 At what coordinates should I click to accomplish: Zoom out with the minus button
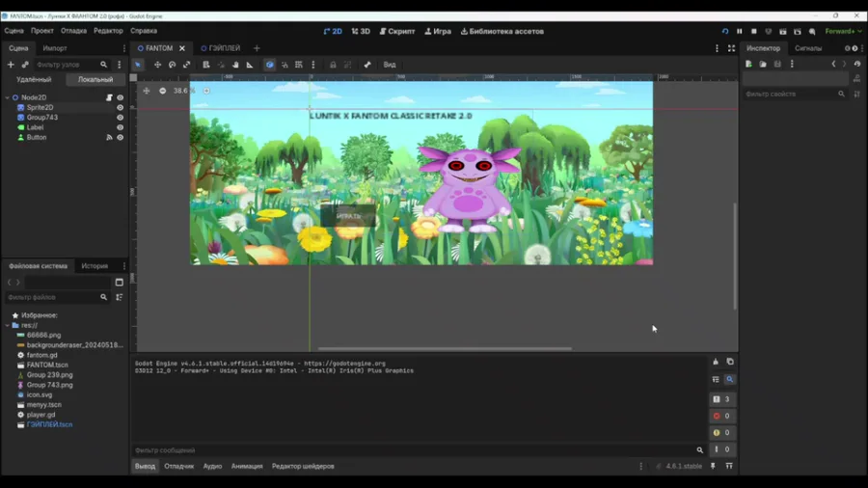tap(162, 91)
